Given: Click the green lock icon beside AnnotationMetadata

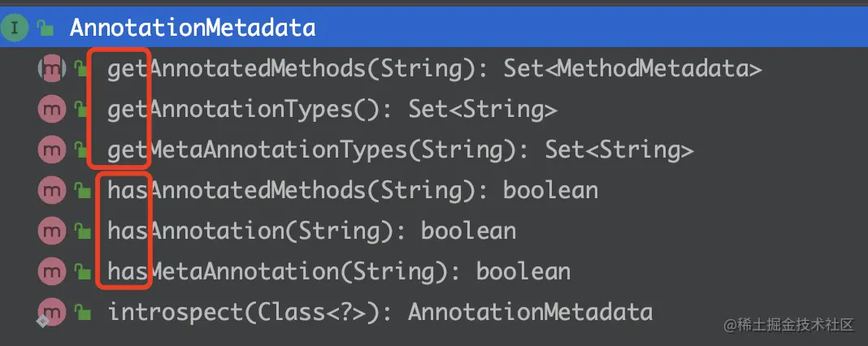Looking at the screenshot, I should coord(46,28).
